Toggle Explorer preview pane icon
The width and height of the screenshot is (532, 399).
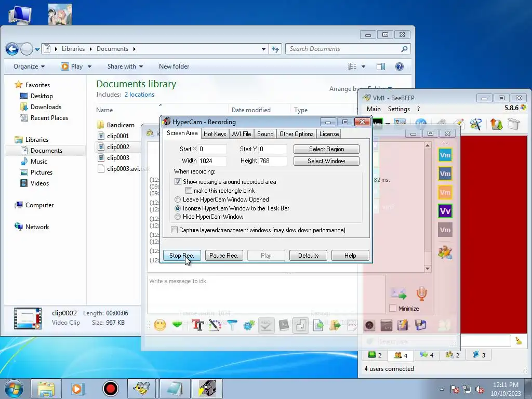pyautogui.click(x=381, y=66)
